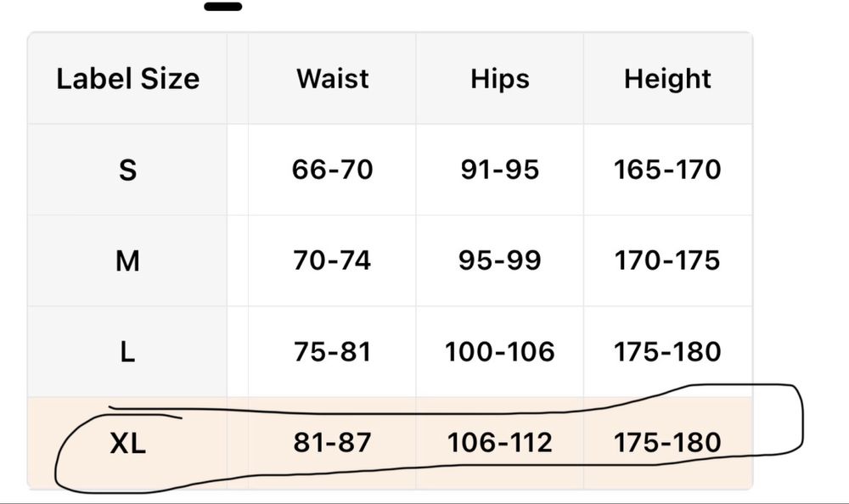Click the 165-170 height value

coord(667,170)
